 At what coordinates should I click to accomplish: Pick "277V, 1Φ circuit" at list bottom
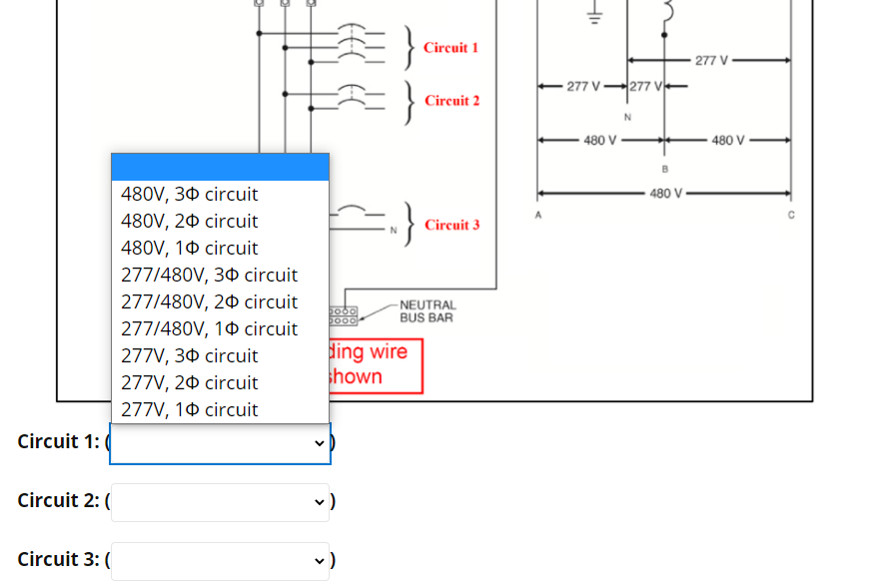coord(189,409)
